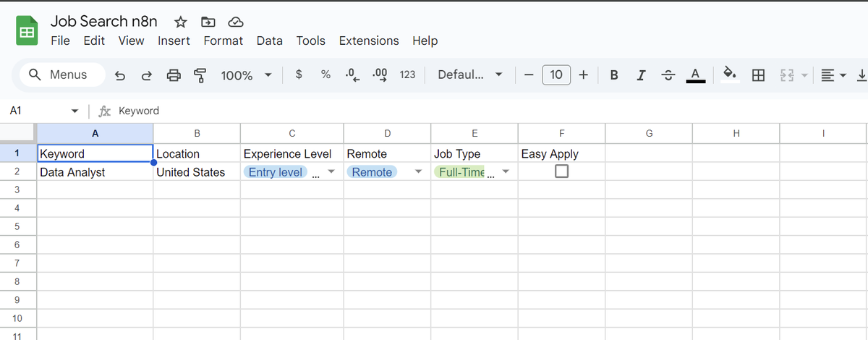Select row 2 header
868x340 pixels.
(18, 172)
